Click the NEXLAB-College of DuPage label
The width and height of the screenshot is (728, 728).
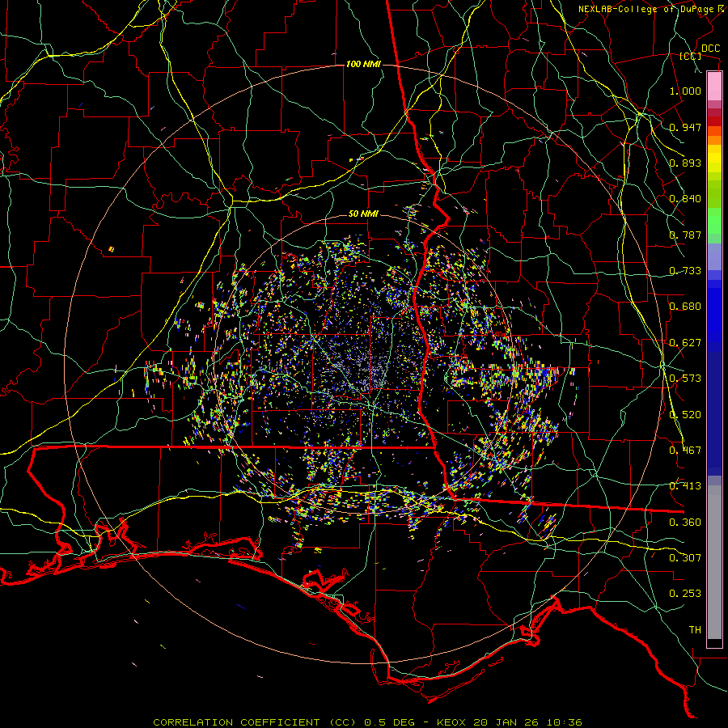tap(646, 9)
